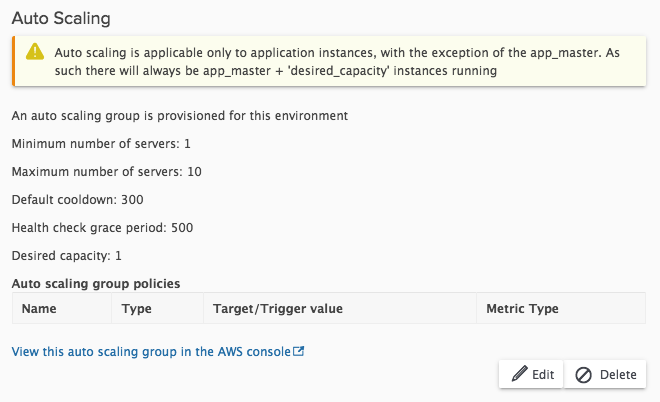This screenshot has width=660, height=402.
Task: Click the Auto Scaling section heading
Action: pyautogui.click(x=61, y=18)
